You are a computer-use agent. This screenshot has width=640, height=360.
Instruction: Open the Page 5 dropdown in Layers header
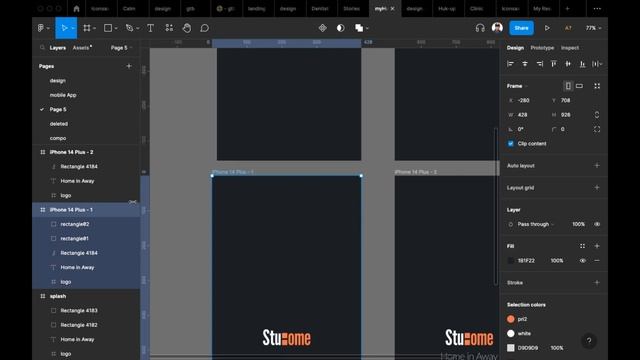[x=121, y=48]
